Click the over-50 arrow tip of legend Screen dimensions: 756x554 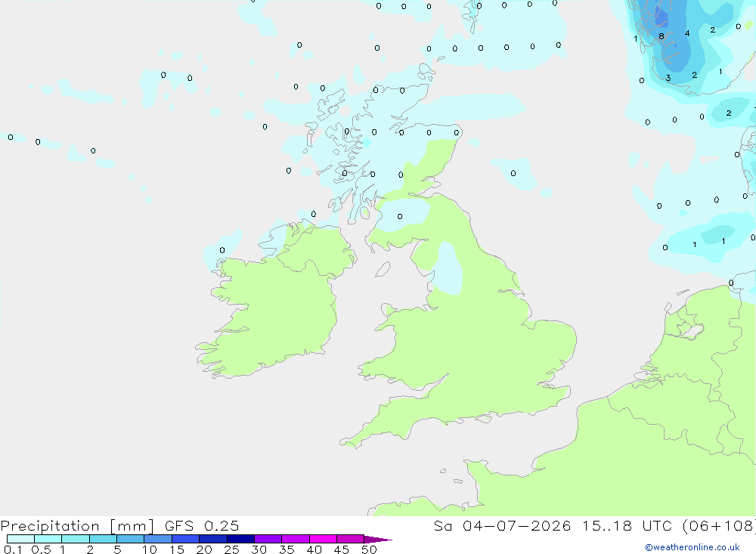tap(379, 540)
